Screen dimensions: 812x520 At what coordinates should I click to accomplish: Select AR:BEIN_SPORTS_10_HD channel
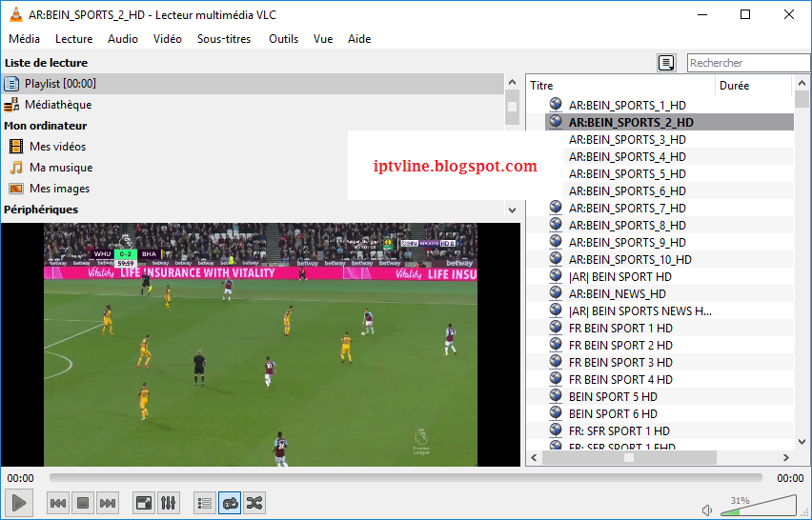630,260
